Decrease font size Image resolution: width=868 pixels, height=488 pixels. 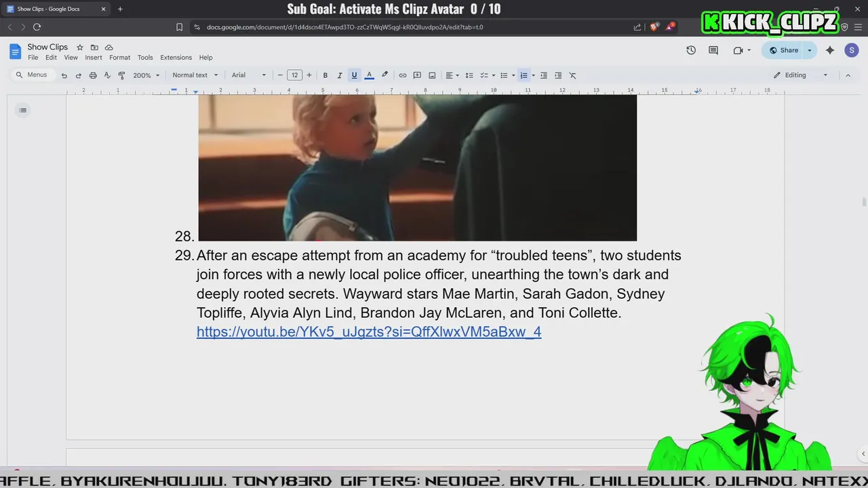[x=280, y=75]
